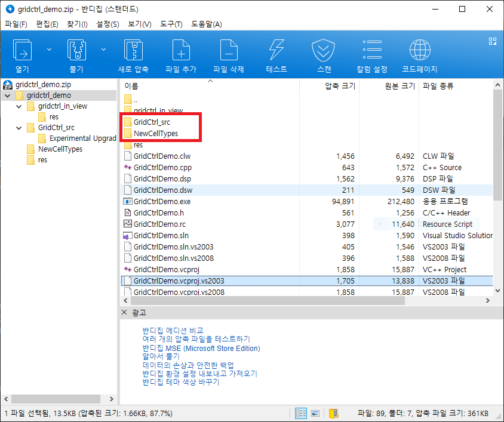Select GridCtrlDemo.dsw file row
The height and width of the screenshot is (422, 504).
[x=307, y=190]
